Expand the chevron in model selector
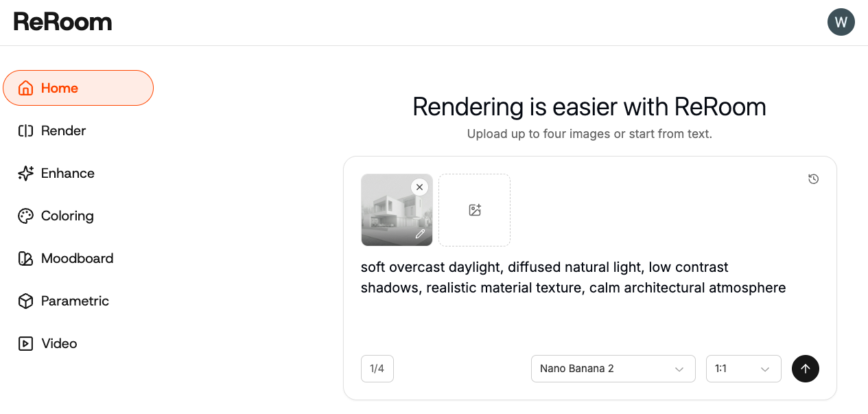This screenshot has width=868, height=414. click(679, 369)
